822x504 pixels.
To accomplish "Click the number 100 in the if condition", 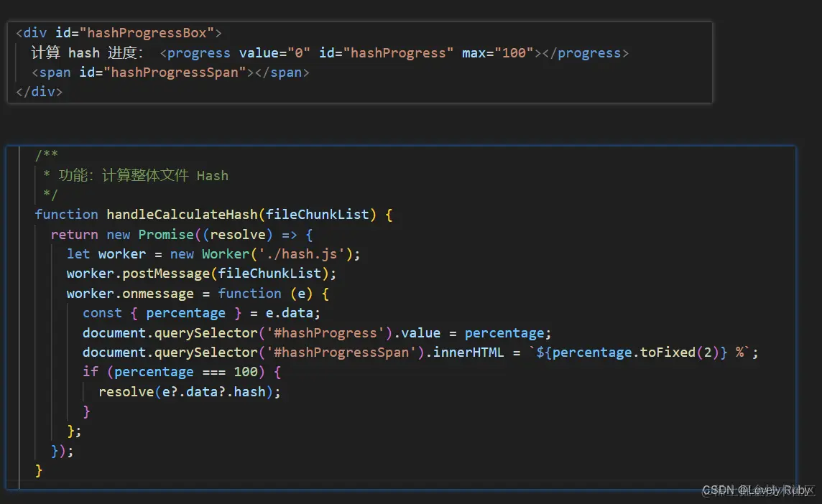I will (x=246, y=372).
